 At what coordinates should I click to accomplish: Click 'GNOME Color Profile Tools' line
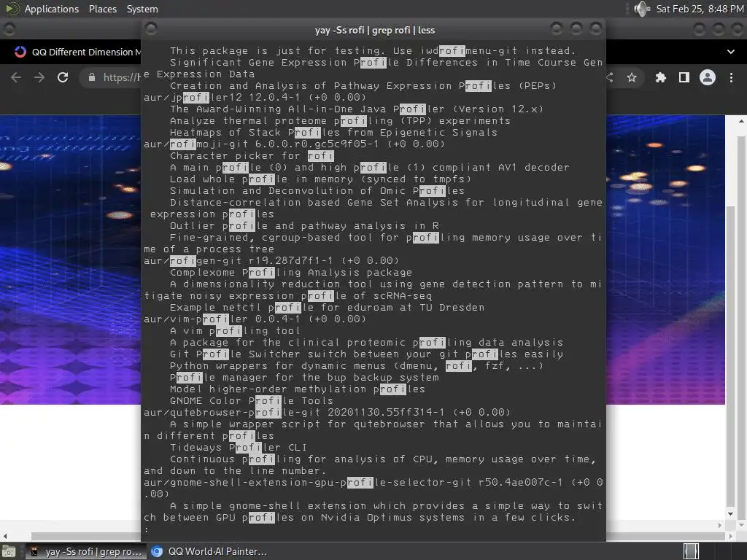252,401
